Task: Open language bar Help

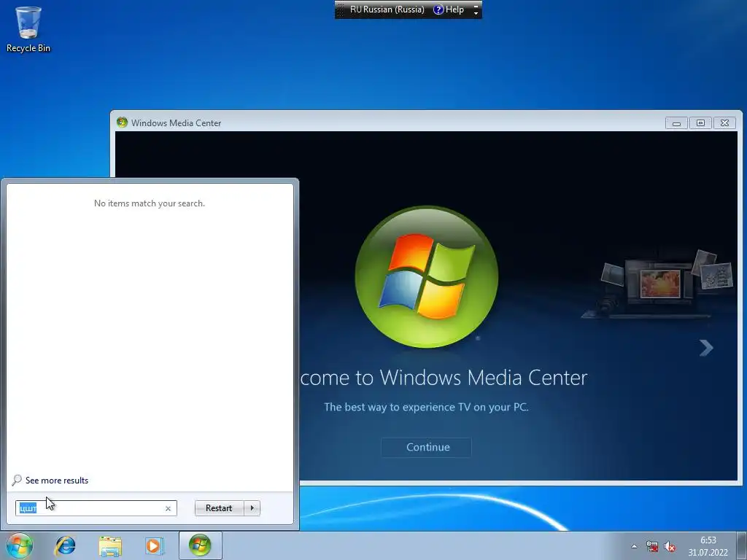Action: pyautogui.click(x=449, y=9)
